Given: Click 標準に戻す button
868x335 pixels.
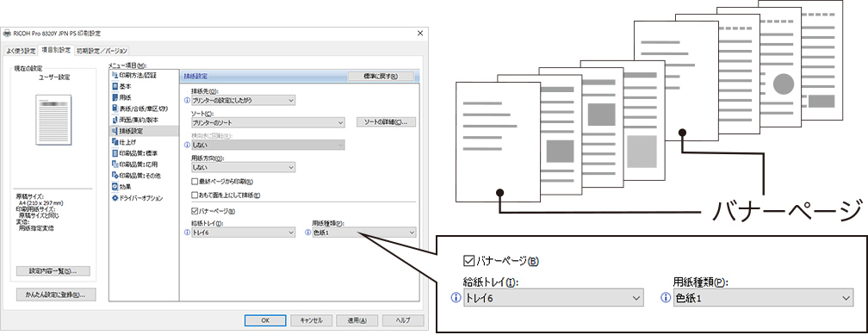Looking at the screenshot, I should (381, 77).
